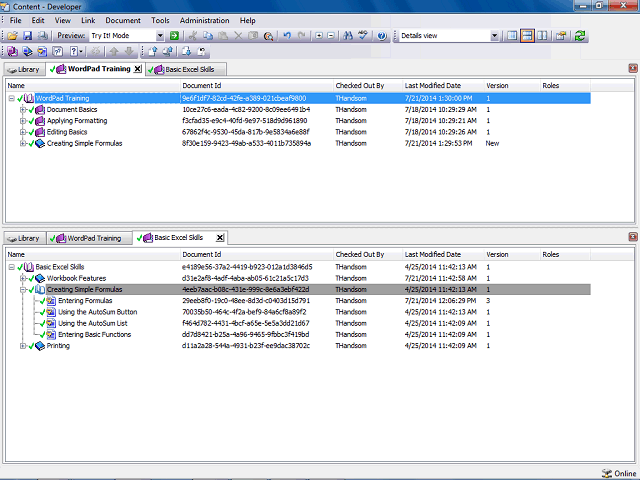Open help with blue question mark icon
The width and height of the screenshot is (640, 480).
pos(382,36)
